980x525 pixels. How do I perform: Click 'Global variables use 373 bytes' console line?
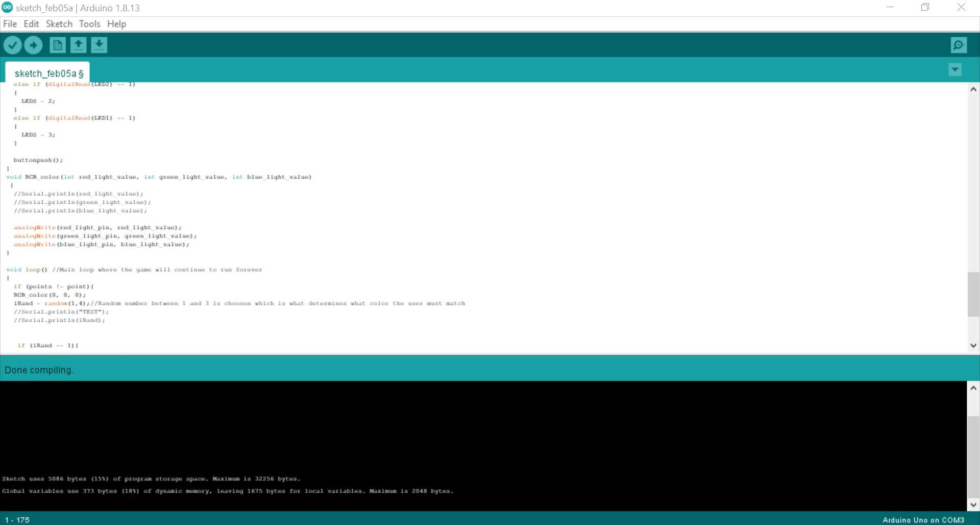pos(228,491)
